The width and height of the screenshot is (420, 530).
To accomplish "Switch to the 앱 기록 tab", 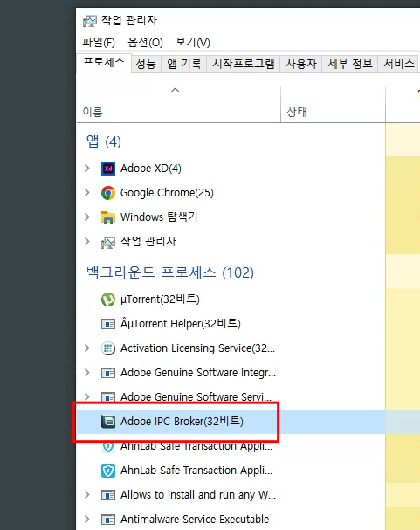I will pyautogui.click(x=184, y=64).
